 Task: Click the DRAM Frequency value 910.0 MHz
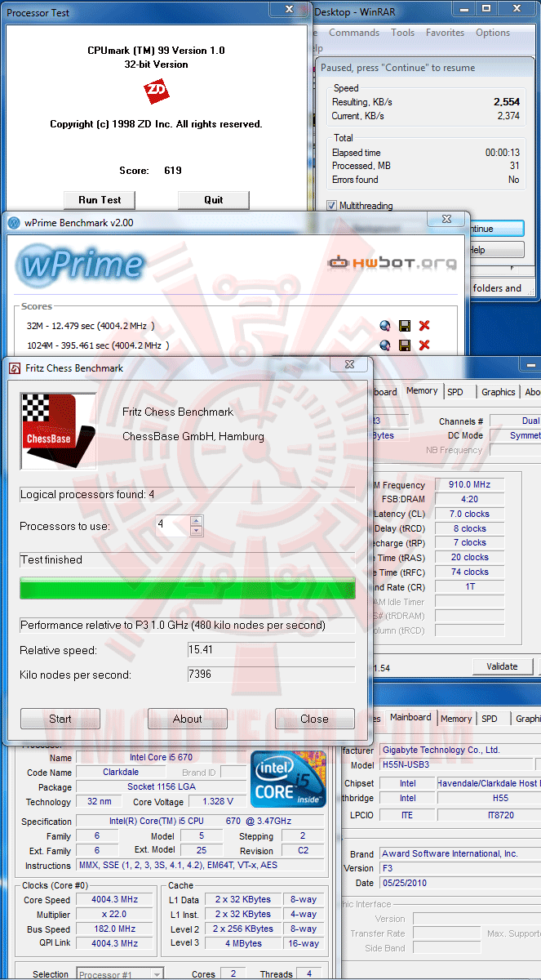click(x=470, y=484)
